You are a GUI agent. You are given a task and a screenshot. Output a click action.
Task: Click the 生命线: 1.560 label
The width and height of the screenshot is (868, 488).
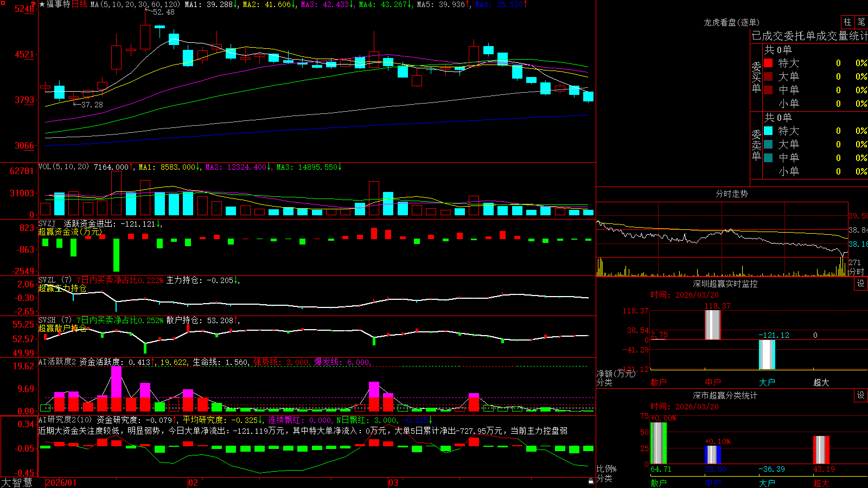221,362
